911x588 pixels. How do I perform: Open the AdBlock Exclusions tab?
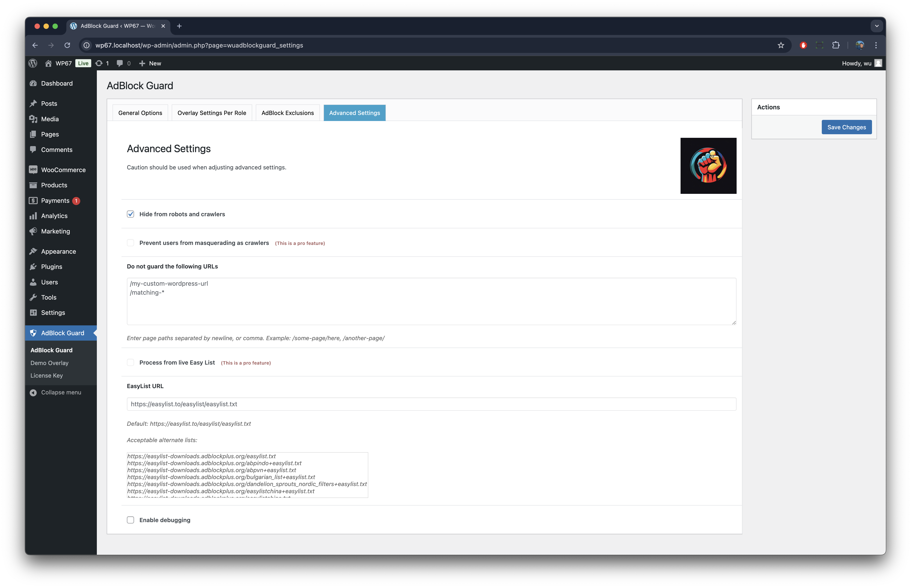[288, 113]
